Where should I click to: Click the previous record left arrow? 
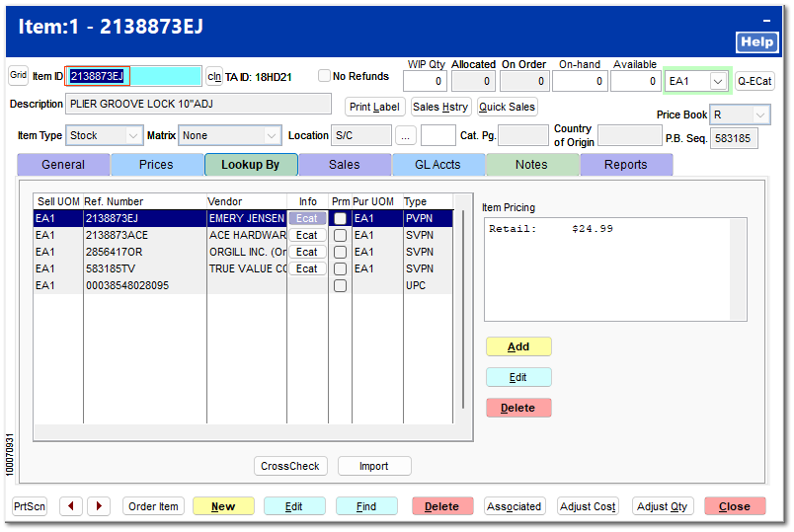(71, 506)
